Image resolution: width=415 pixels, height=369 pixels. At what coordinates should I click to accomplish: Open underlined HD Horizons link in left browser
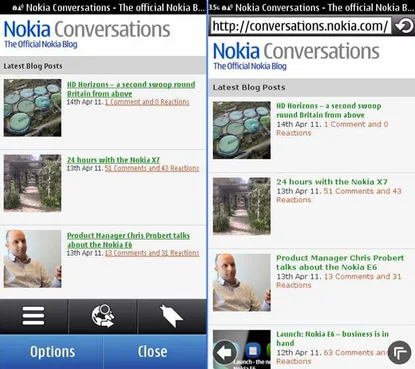click(131, 89)
